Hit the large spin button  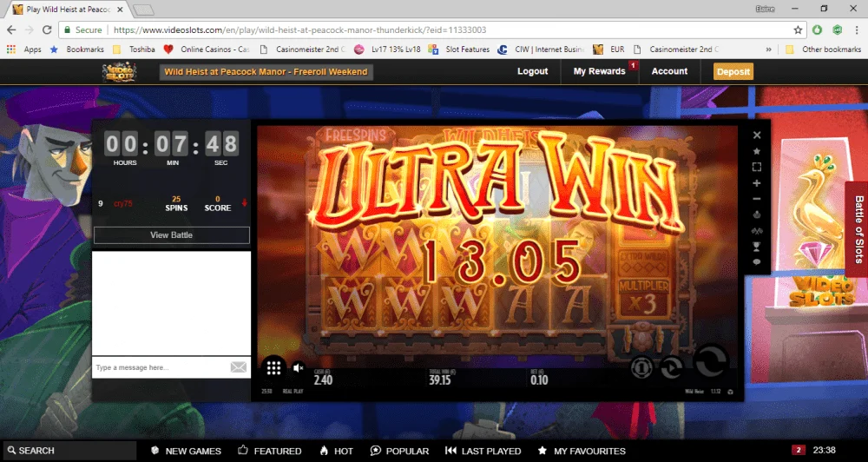point(712,361)
